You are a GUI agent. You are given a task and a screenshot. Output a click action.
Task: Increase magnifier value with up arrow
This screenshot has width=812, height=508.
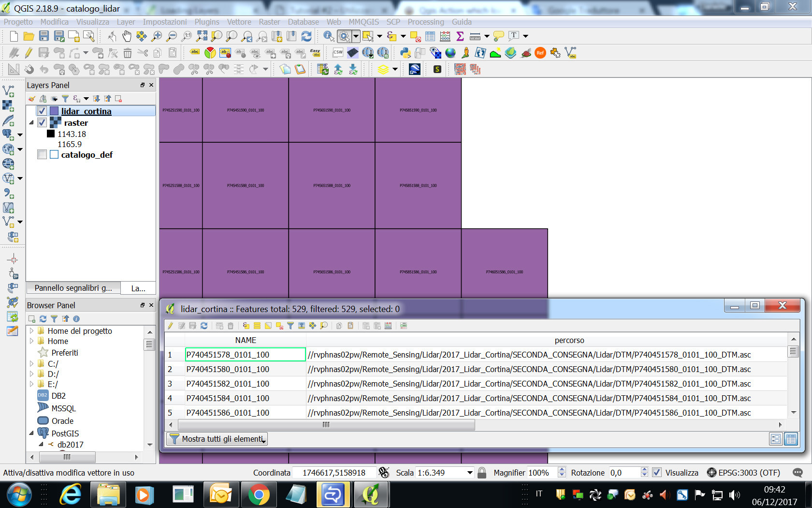(x=562, y=470)
